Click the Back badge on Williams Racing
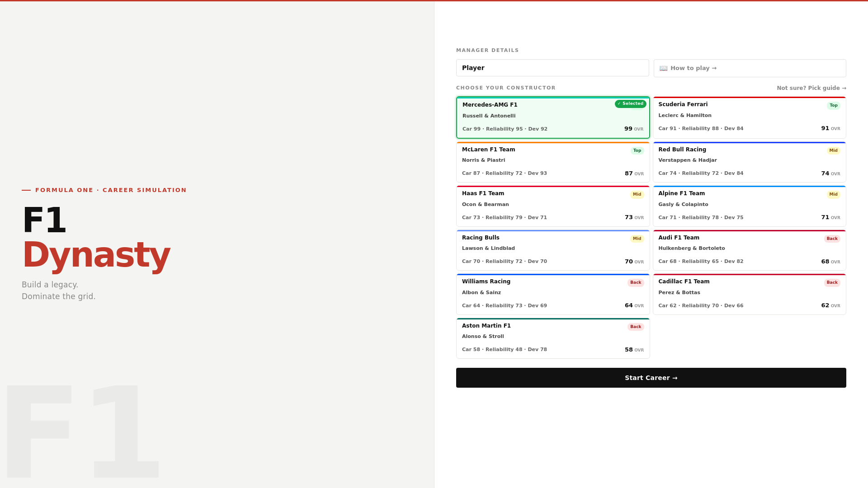This screenshot has height=488, width=868. pyautogui.click(x=636, y=282)
